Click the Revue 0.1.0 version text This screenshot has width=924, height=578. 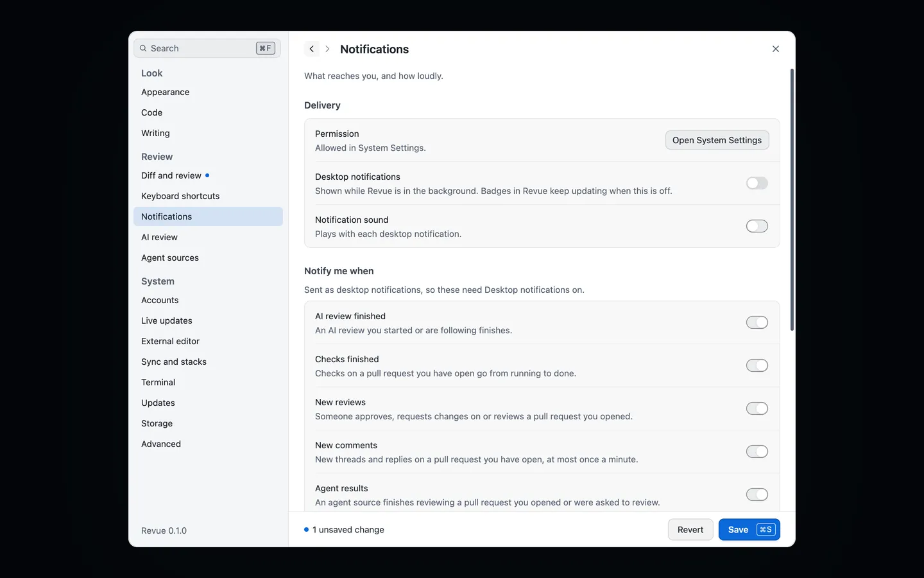[x=164, y=530]
